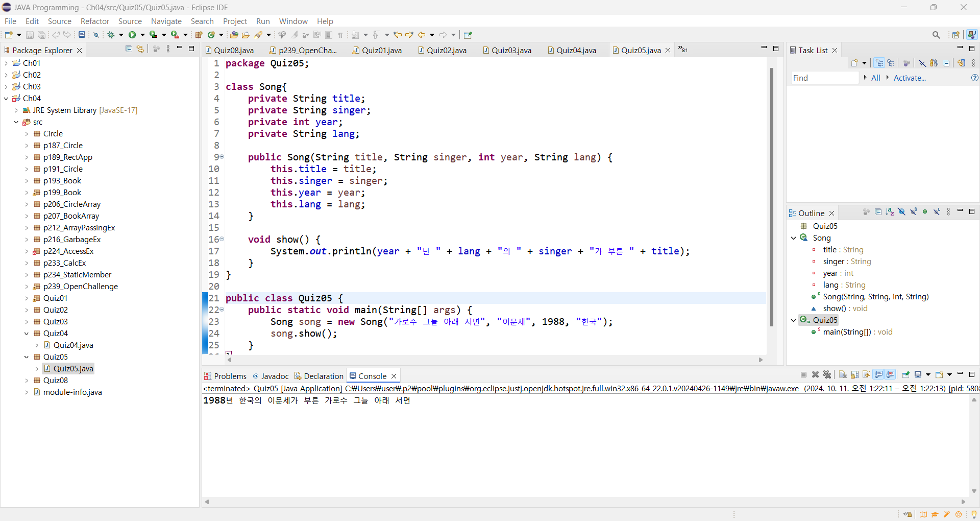The height and width of the screenshot is (521, 980).
Task: Click the All filter link in Task List
Action: point(876,78)
